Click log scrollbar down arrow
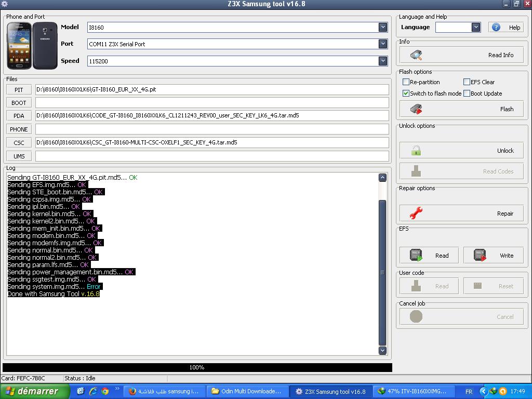Screen dimensions: 532x399 click(382, 351)
